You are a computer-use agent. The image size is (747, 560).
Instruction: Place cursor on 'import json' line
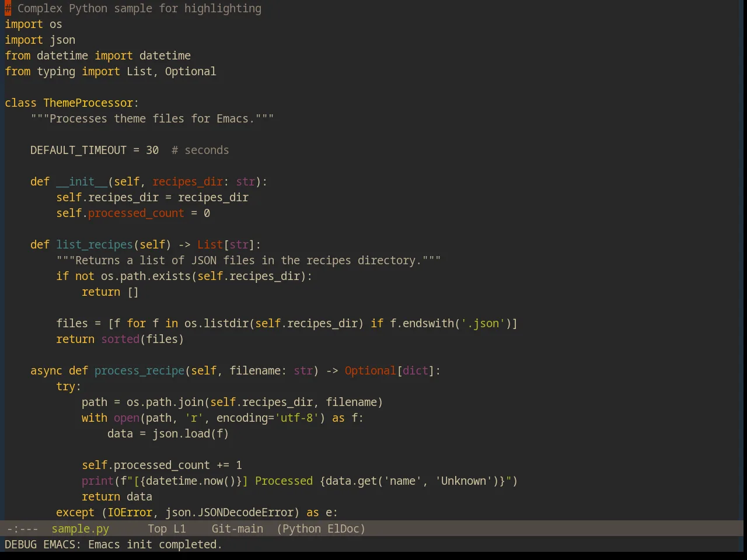(x=40, y=40)
